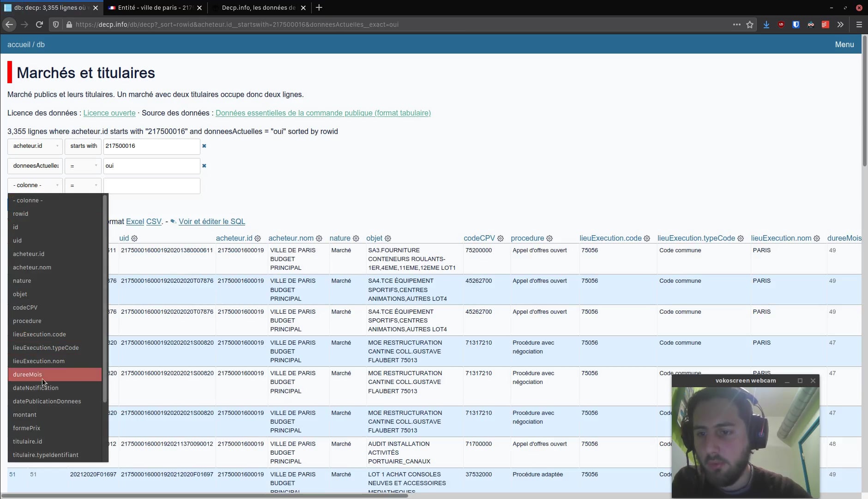Viewport: 868px width, 499px height.
Task: Open acheteur.nom column gear options
Action: (319, 238)
